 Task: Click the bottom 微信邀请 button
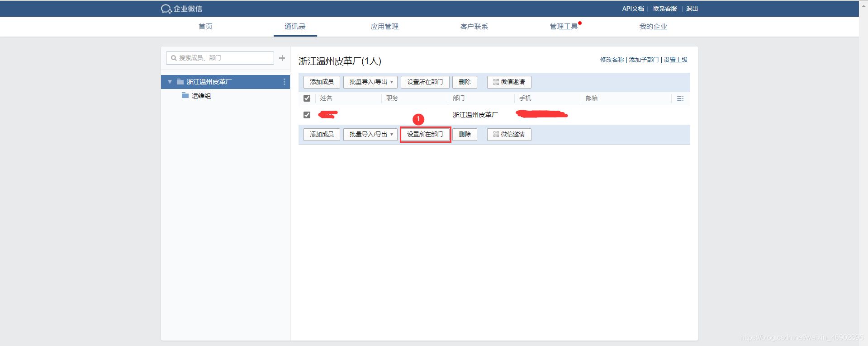click(x=509, y=134)
